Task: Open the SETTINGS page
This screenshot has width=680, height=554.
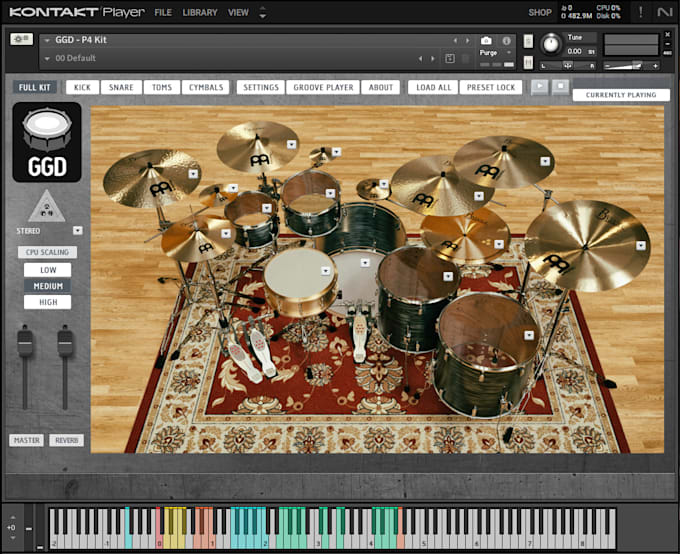Action: tap(261, 87)
